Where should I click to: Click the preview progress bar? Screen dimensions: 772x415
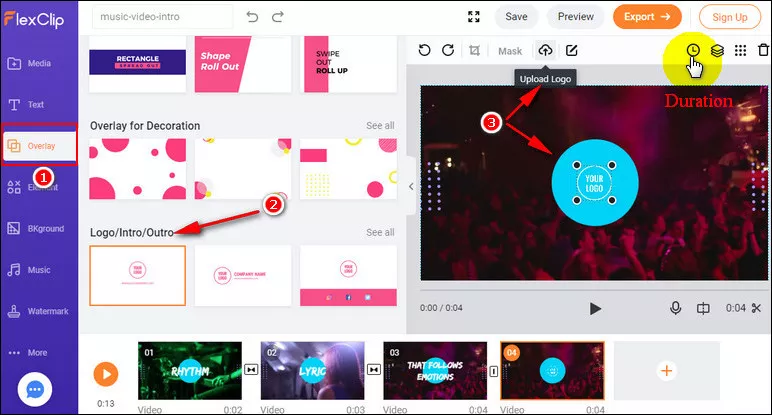(x=594, y=290)
